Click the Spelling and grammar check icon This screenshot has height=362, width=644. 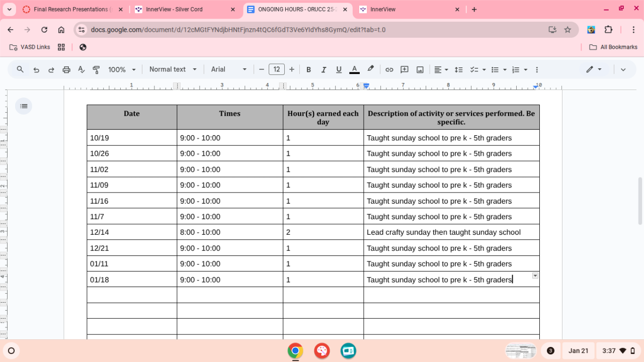pos(81,70)
